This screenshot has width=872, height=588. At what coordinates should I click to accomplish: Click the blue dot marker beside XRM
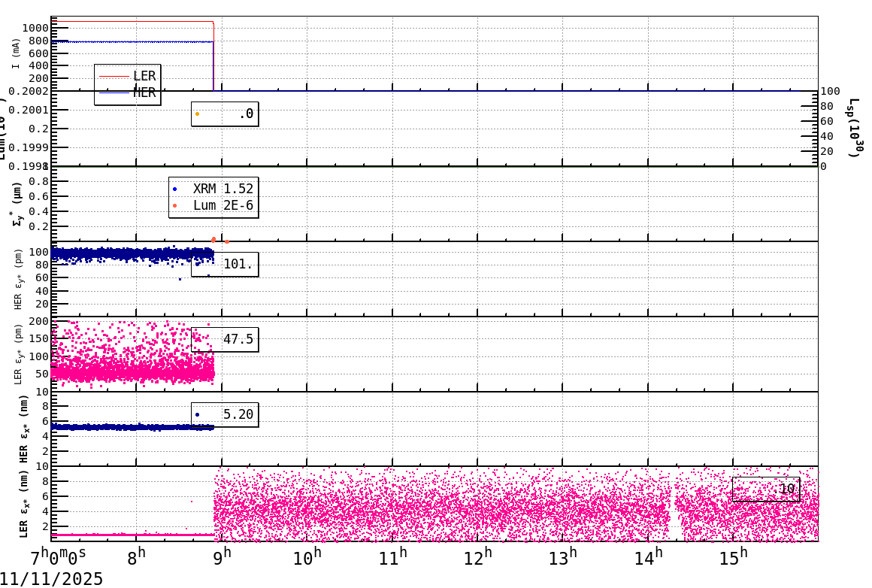tap(174, 189)
